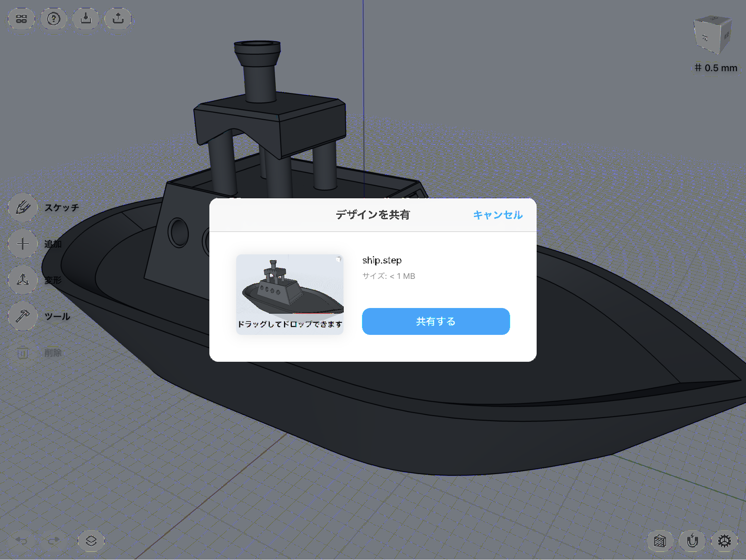Click the ツール label
Image resolution: width=746 pixels, height=560 pixels.
pyautogui.click(x=57, y=316)
